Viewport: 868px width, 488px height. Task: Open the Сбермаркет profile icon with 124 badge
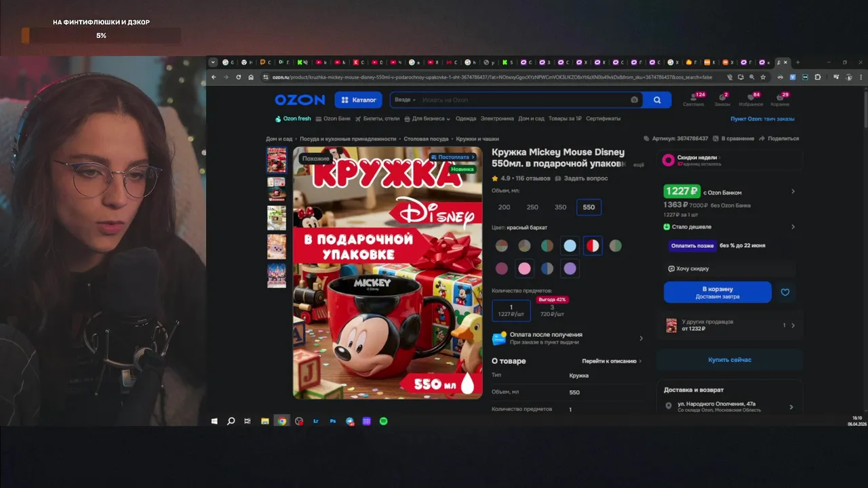click(694, 99)
